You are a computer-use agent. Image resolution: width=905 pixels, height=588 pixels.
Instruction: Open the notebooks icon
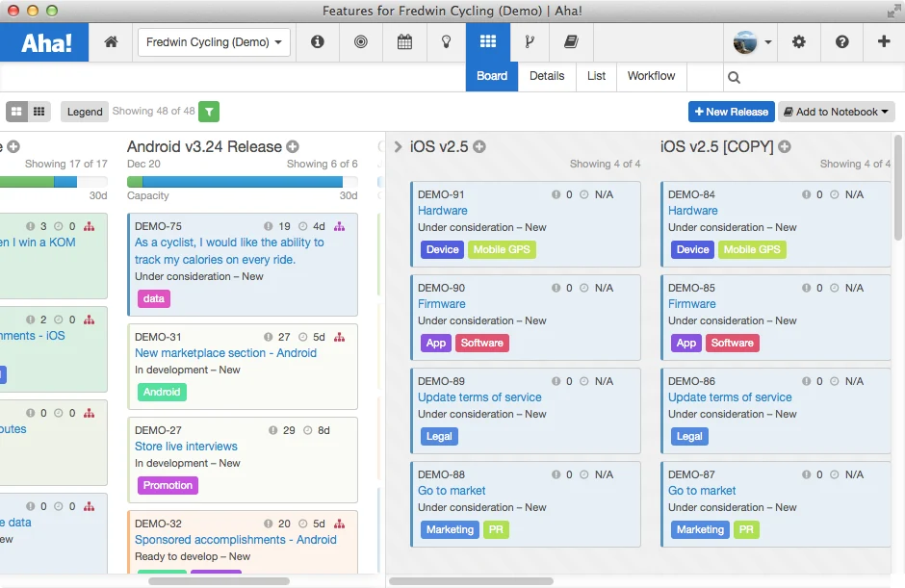pyautogui.click(x=571, y=41)
